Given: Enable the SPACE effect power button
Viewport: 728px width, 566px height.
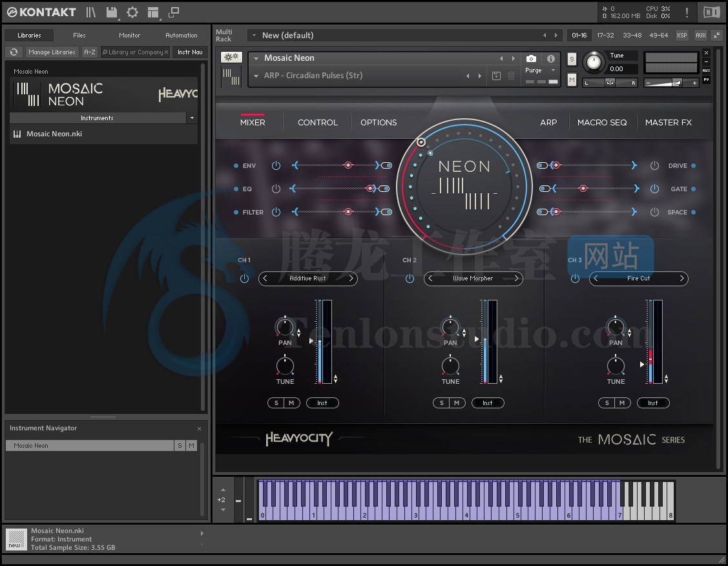Looking at the screenshot, I should pos(654,212).
